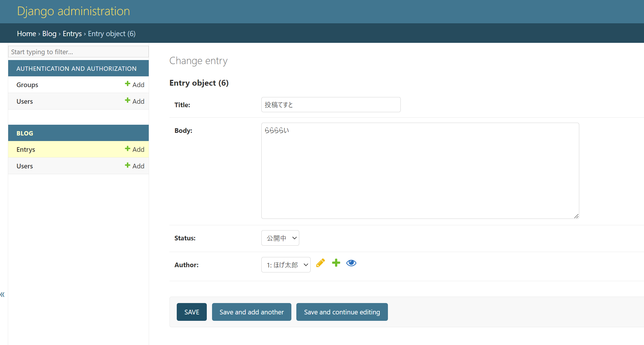This screenshot has width=644, height=345.
Task: Click Add link next to Blog Users
Action: click(134, 166)
